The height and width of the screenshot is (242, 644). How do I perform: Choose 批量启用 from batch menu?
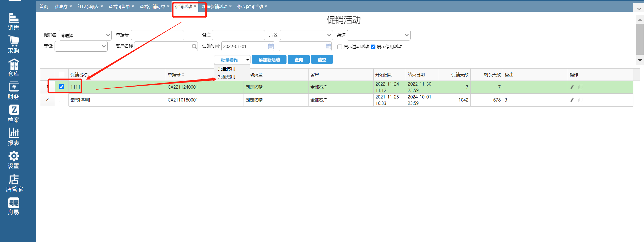click(227, 77)
